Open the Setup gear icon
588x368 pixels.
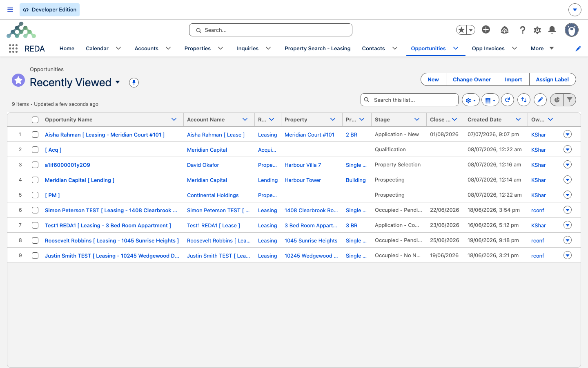point(537,30)
